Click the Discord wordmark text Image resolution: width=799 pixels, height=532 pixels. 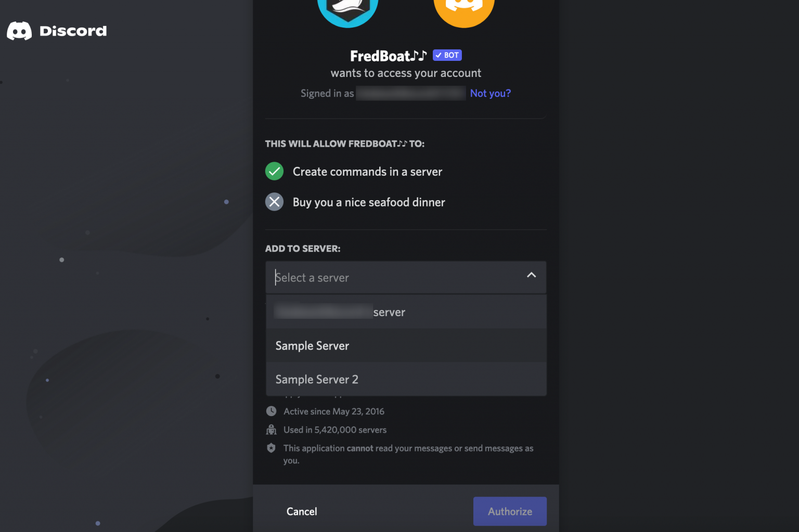(x=73, y=31)
